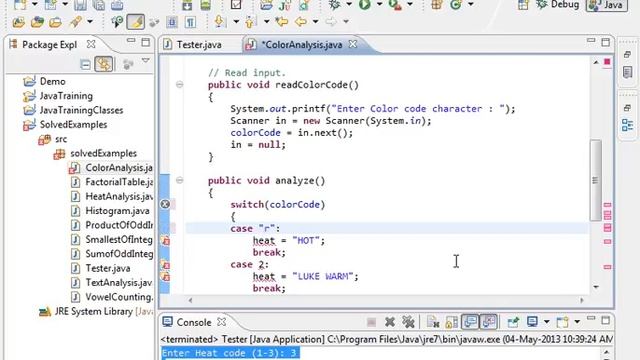640x360 pixels.
Task: Open Task List icon in right trim
Action: pos(627,72)
